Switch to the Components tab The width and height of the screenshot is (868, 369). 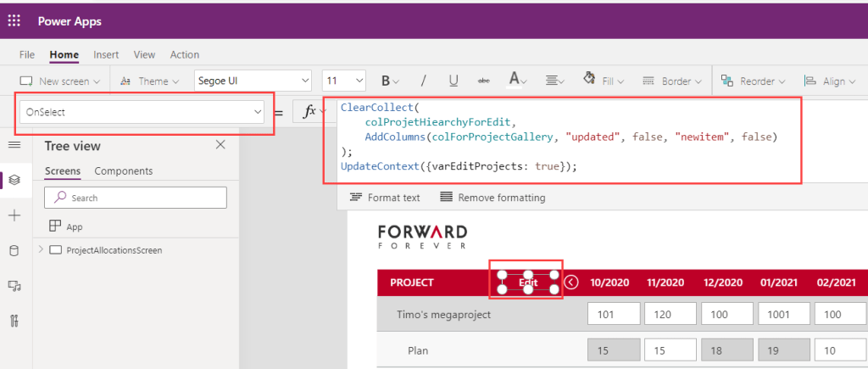[x=123, y=171]
